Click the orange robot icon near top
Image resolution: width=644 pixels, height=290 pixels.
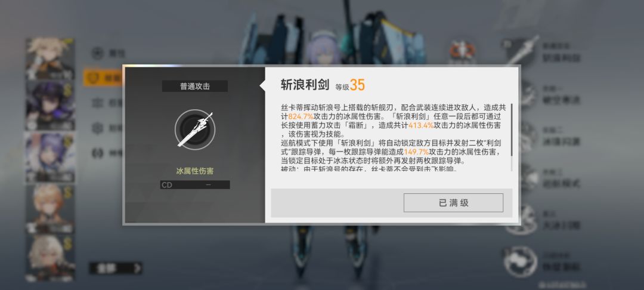[x=462, y=51]
